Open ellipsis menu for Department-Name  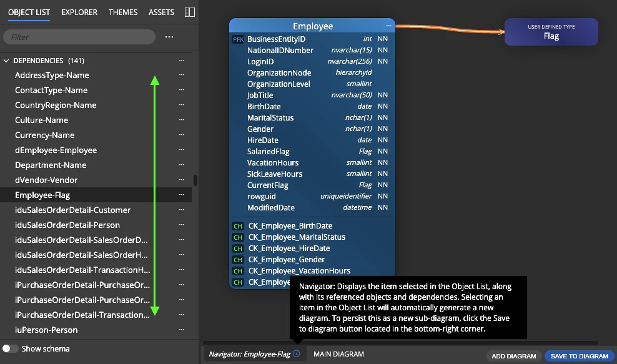coord(181,164)
